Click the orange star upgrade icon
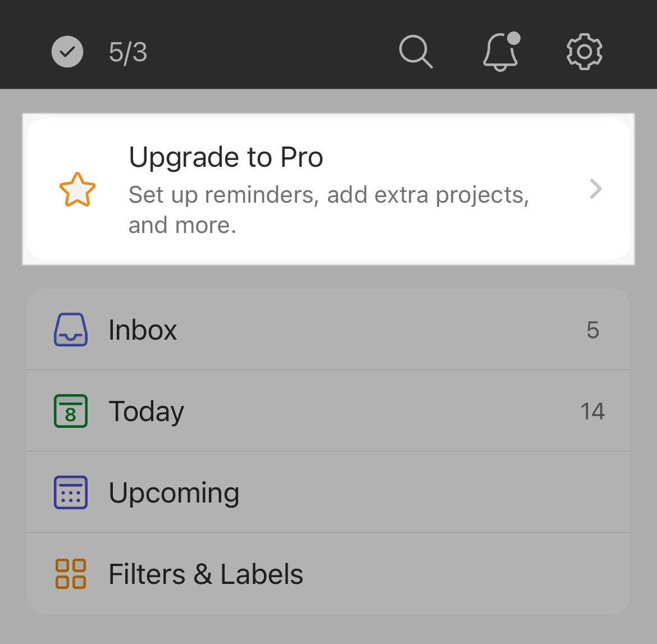 tap(77, 190)
